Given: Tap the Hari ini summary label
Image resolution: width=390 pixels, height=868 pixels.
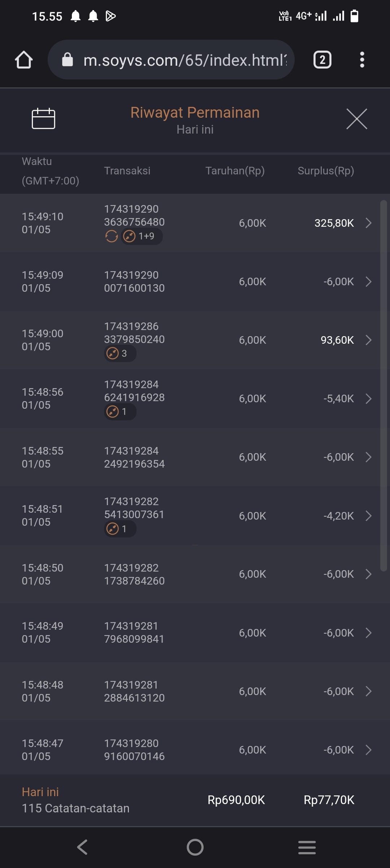Looking at the screenshot, I should 40,792.
